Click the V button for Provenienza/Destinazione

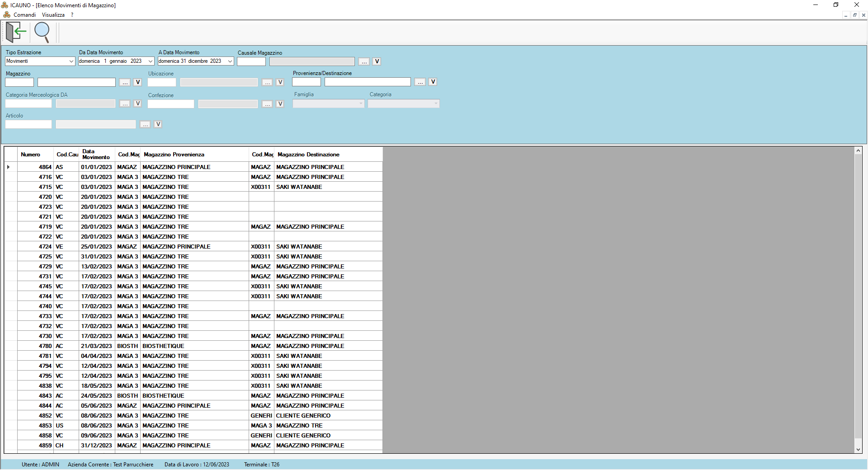(x=433, y=82)
